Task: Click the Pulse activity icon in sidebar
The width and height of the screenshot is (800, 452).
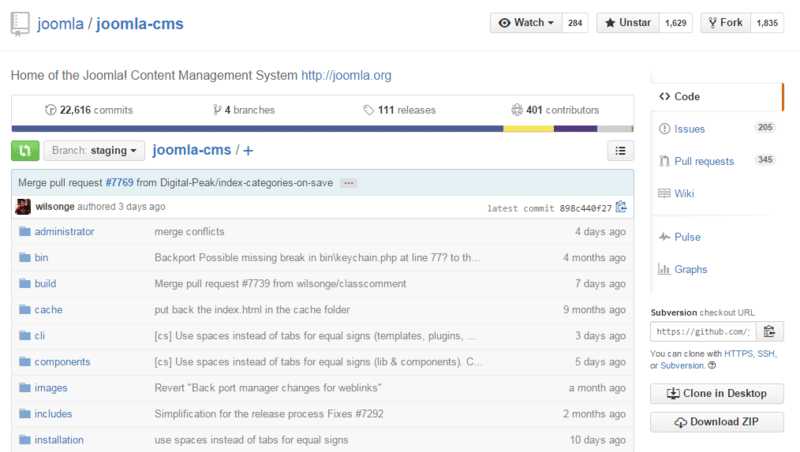Action: pos(664,237)
